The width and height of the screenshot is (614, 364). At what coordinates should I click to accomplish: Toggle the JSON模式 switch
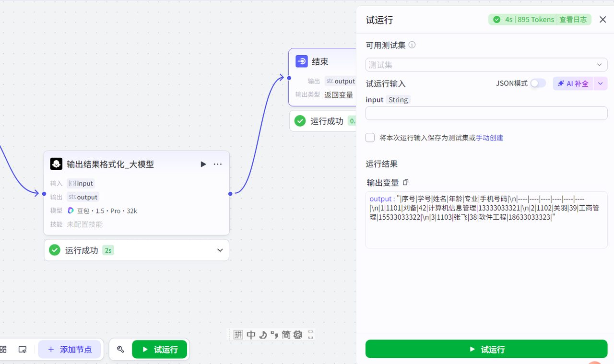[x=538, y=83]
